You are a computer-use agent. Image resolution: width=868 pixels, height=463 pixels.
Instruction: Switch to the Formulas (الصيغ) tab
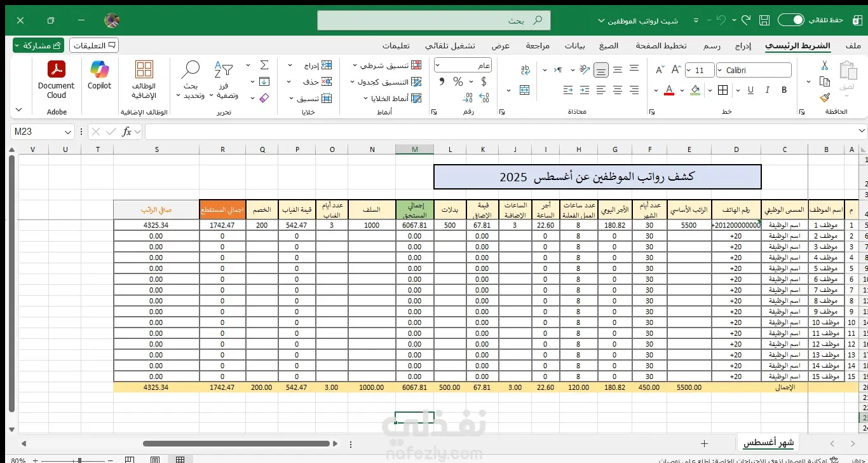pos(609,46)
